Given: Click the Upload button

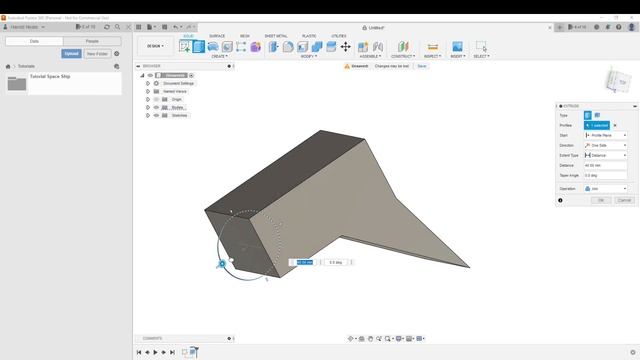Looking at the screenshot, I should (x=71, y=53).
